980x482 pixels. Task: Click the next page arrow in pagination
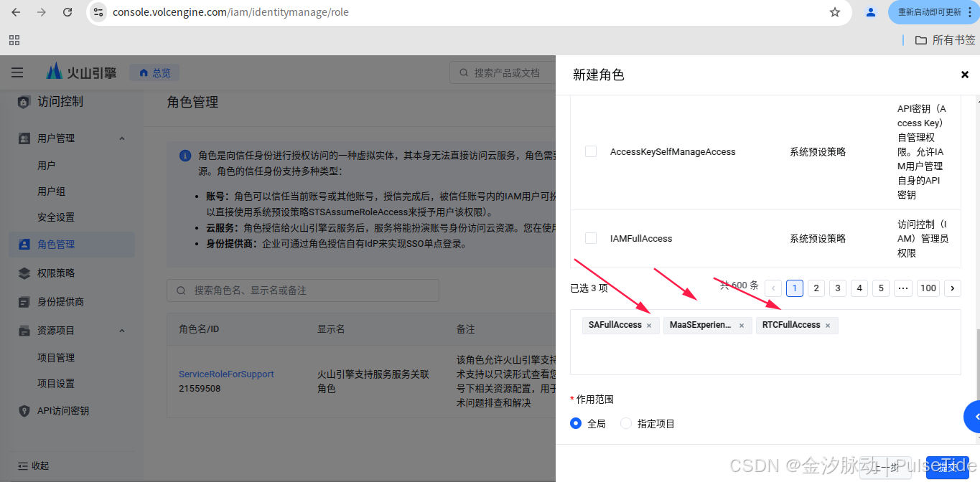pyautogui.click(x=953, y=288)
